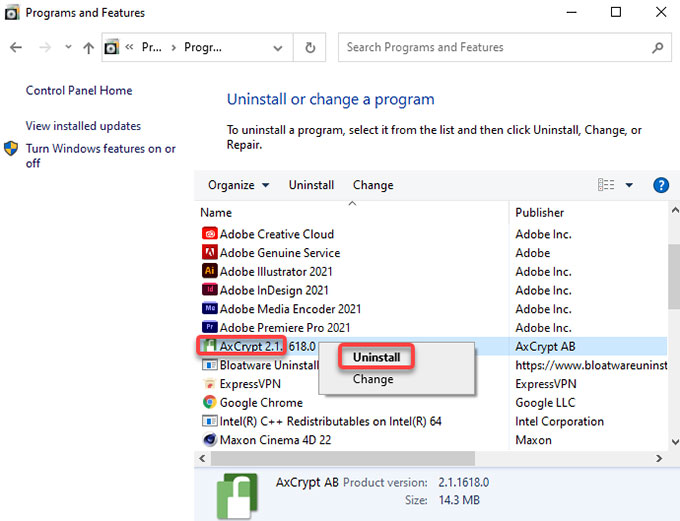Click the Intel C++ Redistributables icon
This screenshot has width=680, height=521.
click(209, 421)
